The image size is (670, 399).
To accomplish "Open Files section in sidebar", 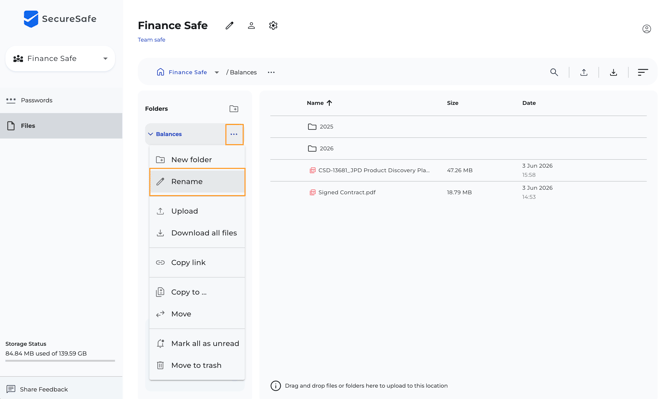I will pyautogui.click(x=61, y=126).
